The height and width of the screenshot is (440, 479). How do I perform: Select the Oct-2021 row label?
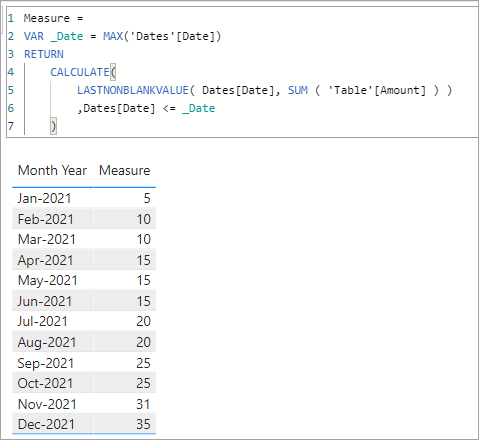[x=45, y=383]
